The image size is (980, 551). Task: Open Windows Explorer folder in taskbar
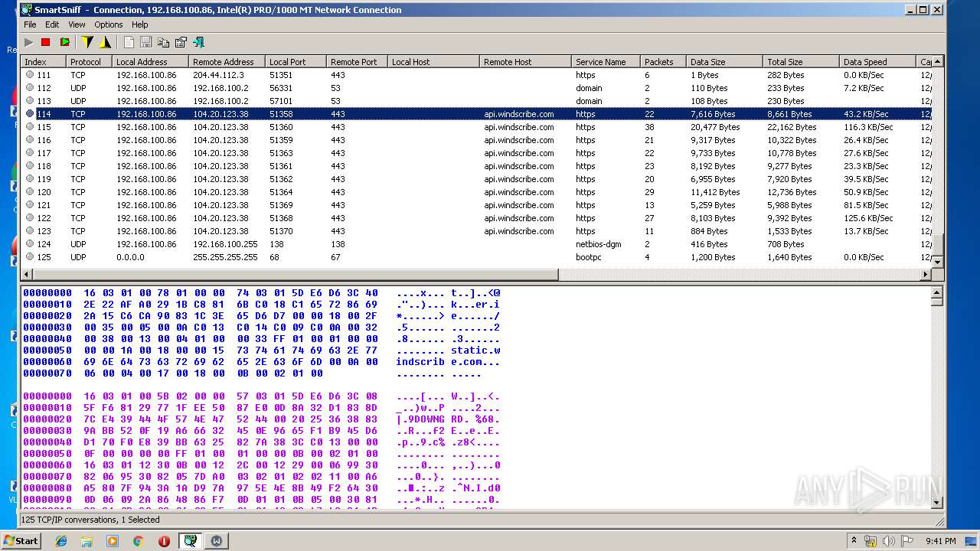coord(87,541)
